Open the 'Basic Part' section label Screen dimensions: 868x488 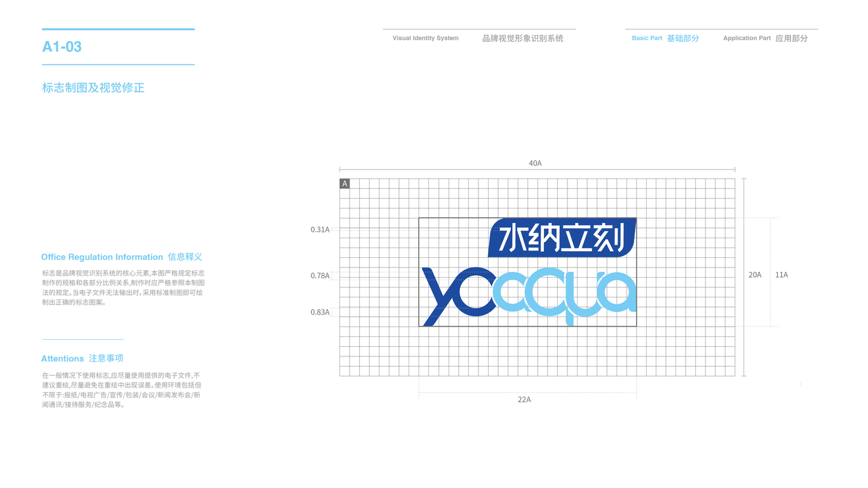(x=647, y=38)
